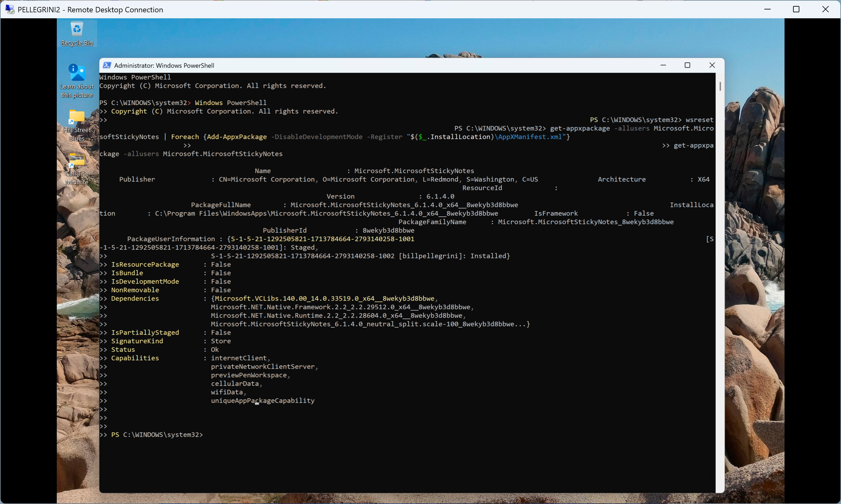Click the PowerShell vertical scrollbar thumb

point(720,86)
